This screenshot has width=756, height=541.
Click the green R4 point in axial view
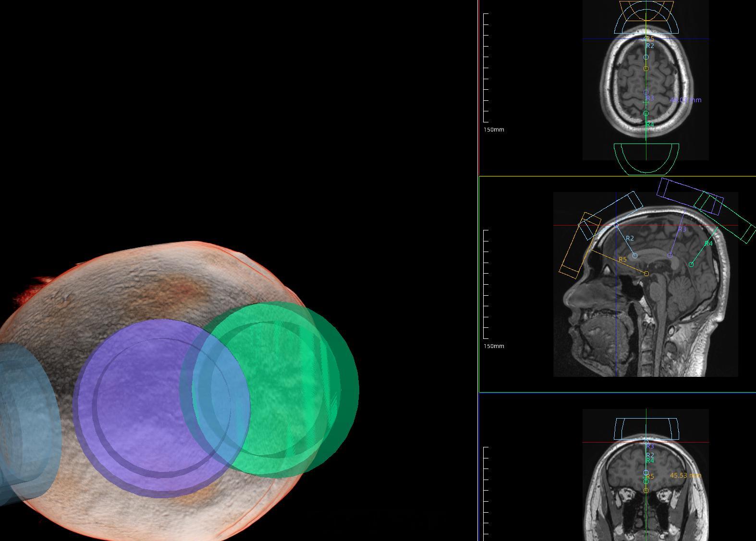tap(646, 113)
